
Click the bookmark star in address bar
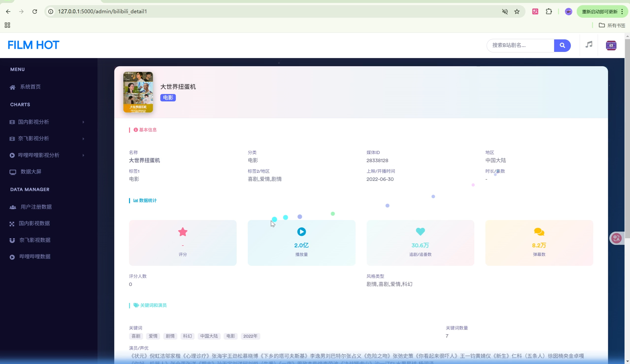pos(517,12)
